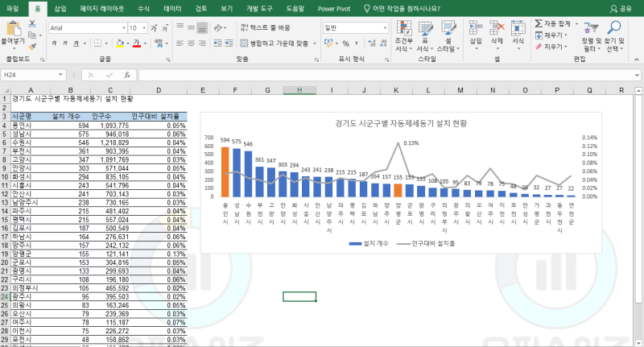Screen dimensions: 644x347
Task: Increase font size with larger 가
Action: click(154, 28)
